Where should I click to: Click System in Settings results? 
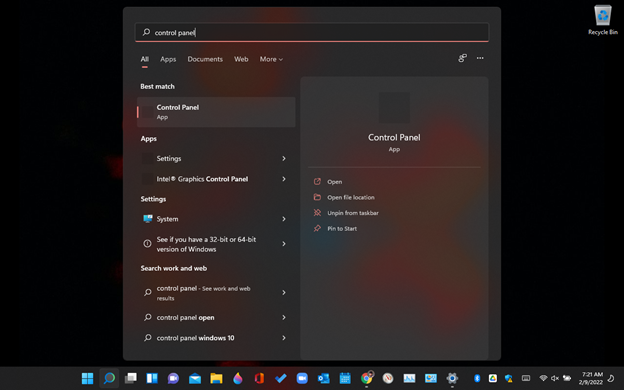click(167, 219)
